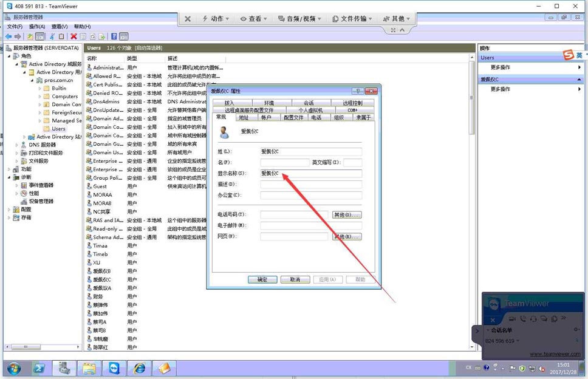
Task: Start a video call in TeamViewer panel
Action: point(512,319)
